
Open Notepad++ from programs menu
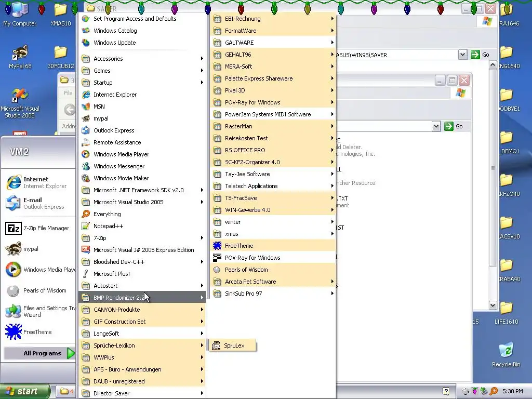click(142, 226)
